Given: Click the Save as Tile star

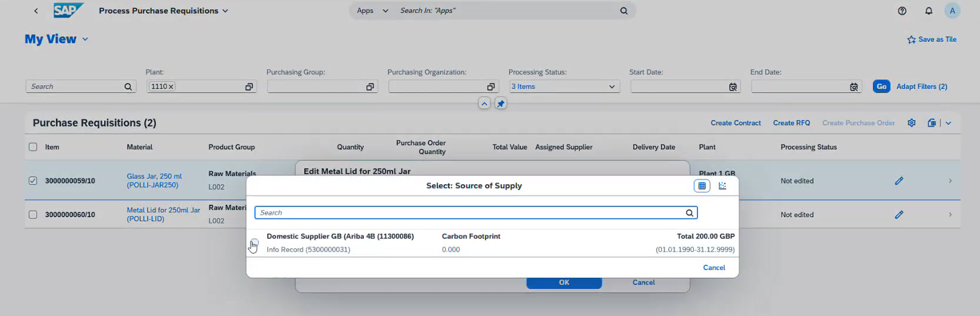Looking at the screenshot, I should pos(911,39).
